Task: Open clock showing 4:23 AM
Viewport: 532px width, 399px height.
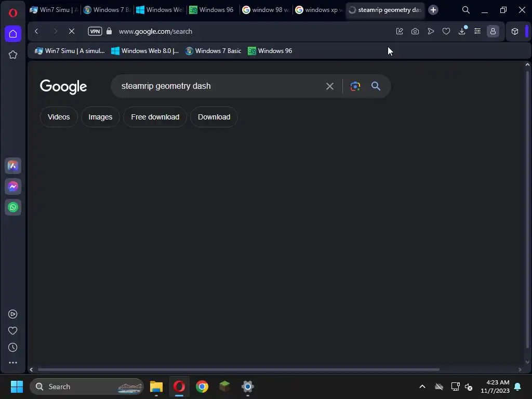Action: (495, 387)
